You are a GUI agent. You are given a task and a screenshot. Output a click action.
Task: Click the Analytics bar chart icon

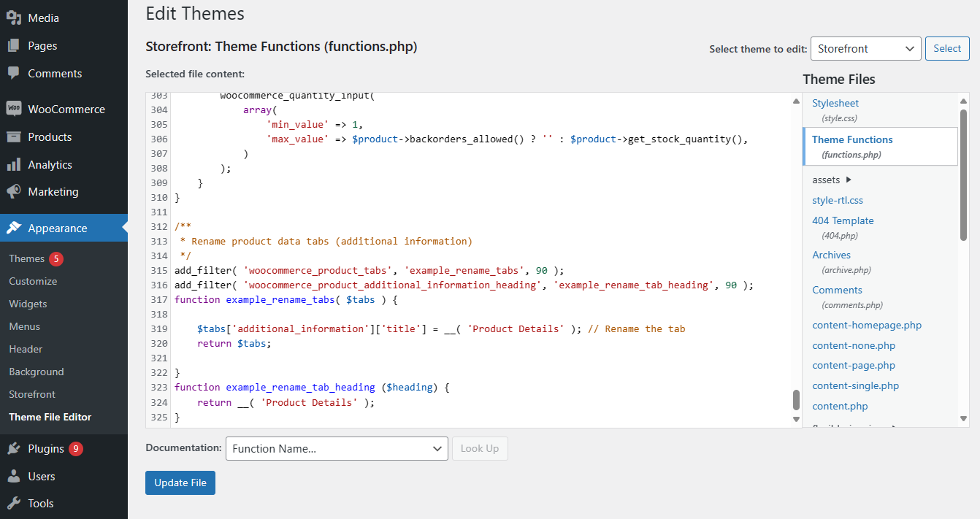tap(14, 164)
